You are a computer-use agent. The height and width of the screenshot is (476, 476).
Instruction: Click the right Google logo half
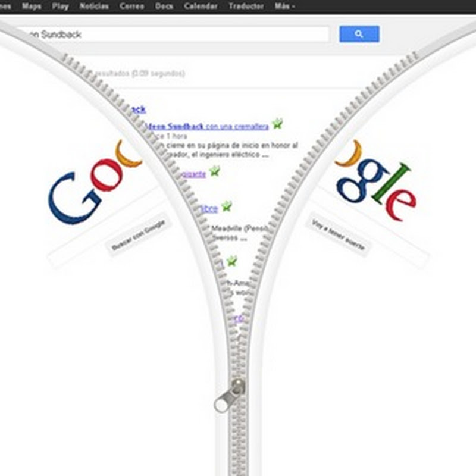pyautogui.click(x=376, y=180)
